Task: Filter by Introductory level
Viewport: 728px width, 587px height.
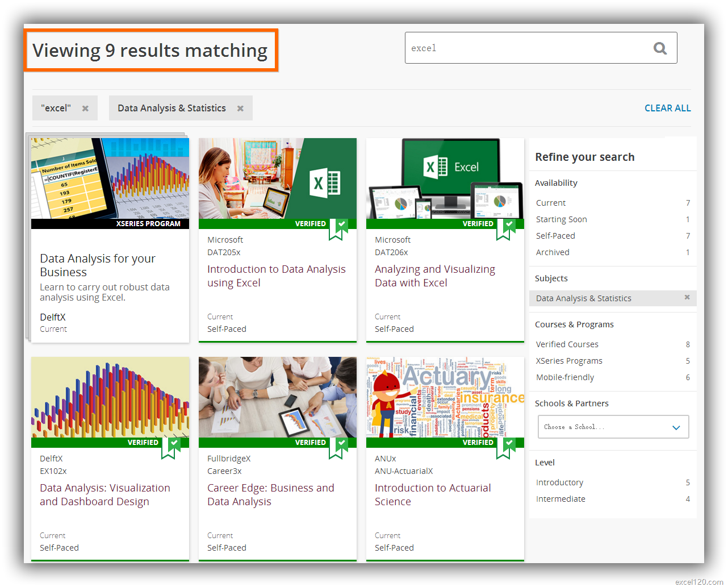Action: point(613,482)
